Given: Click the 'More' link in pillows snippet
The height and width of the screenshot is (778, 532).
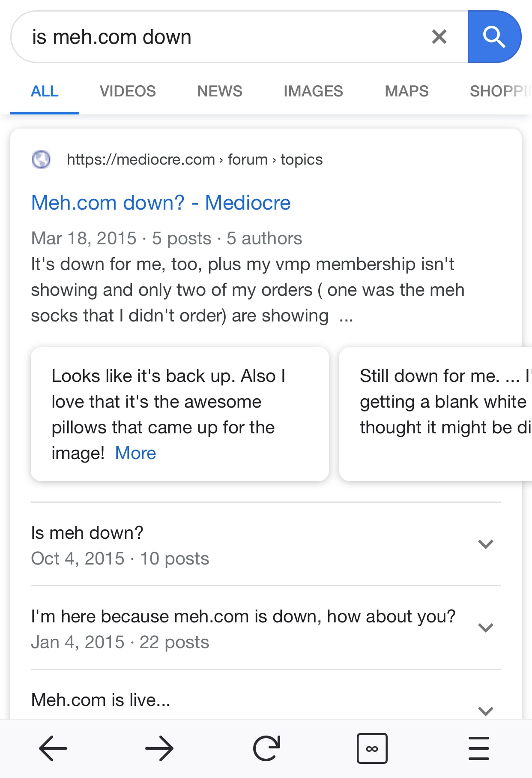Looking at the screenshot, I should point(135,453).
